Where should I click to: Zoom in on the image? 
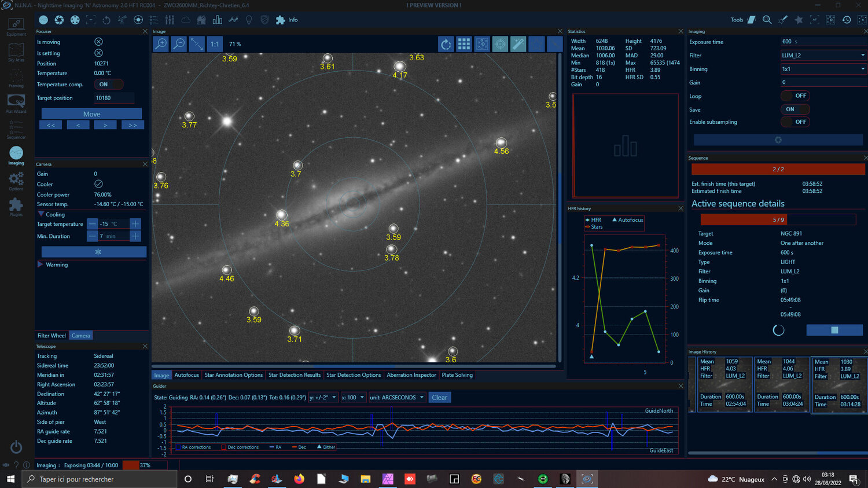coord(161,44)
